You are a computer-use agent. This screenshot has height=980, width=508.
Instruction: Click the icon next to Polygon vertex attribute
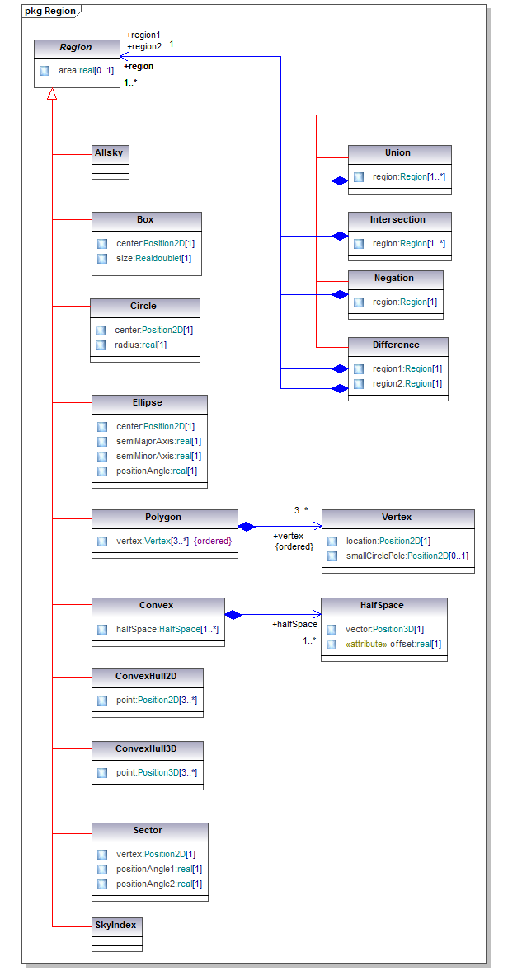pos(101,542)
